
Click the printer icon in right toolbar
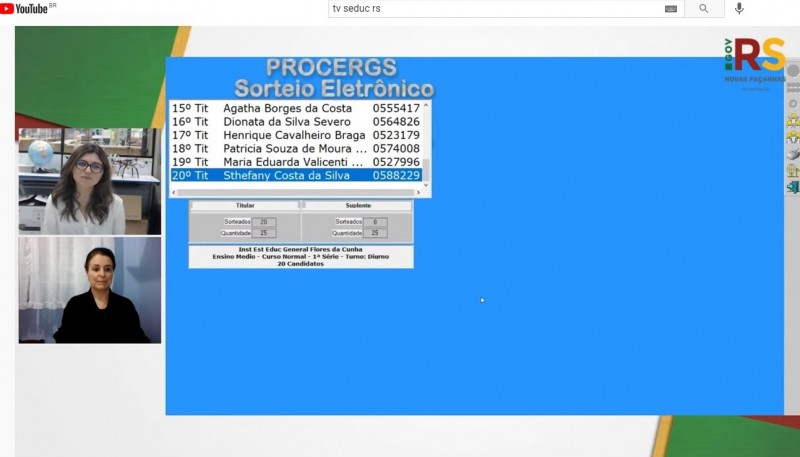click(793, 154)
